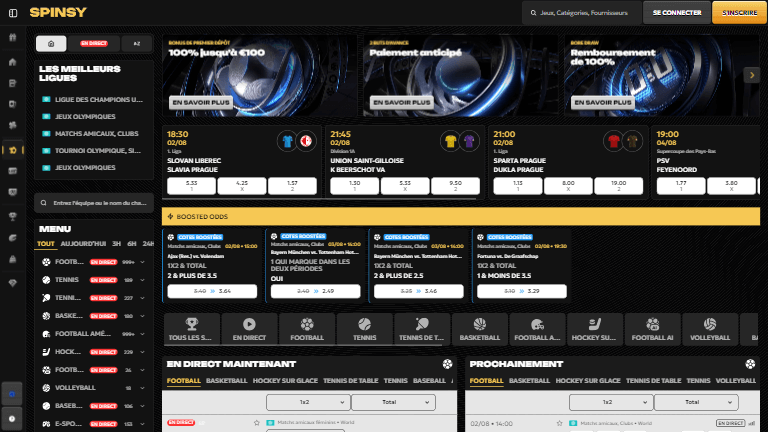Screen dimensions: 768x432
Task: Toggle the sidebar panel icon beside SPINSY
Action: (13, 13)
